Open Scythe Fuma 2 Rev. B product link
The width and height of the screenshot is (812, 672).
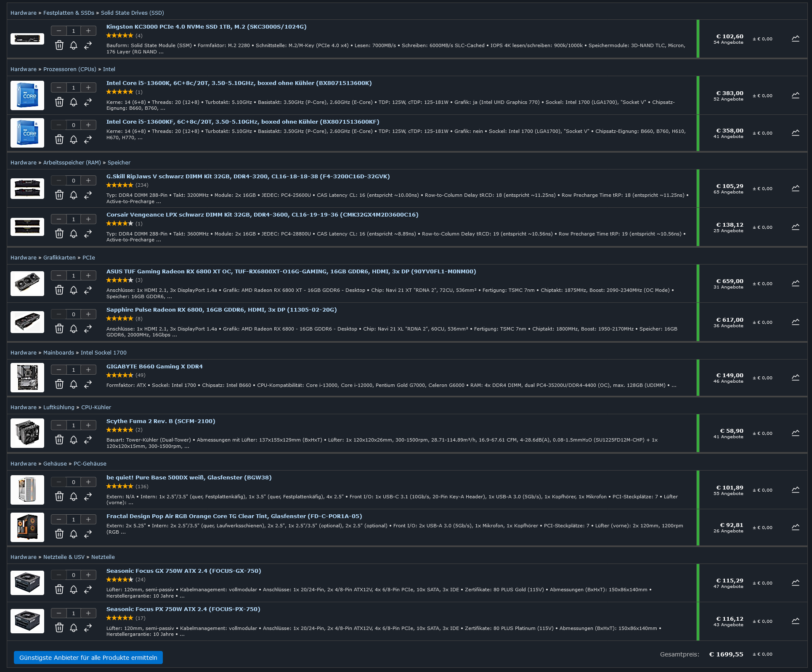coord(161,421)
